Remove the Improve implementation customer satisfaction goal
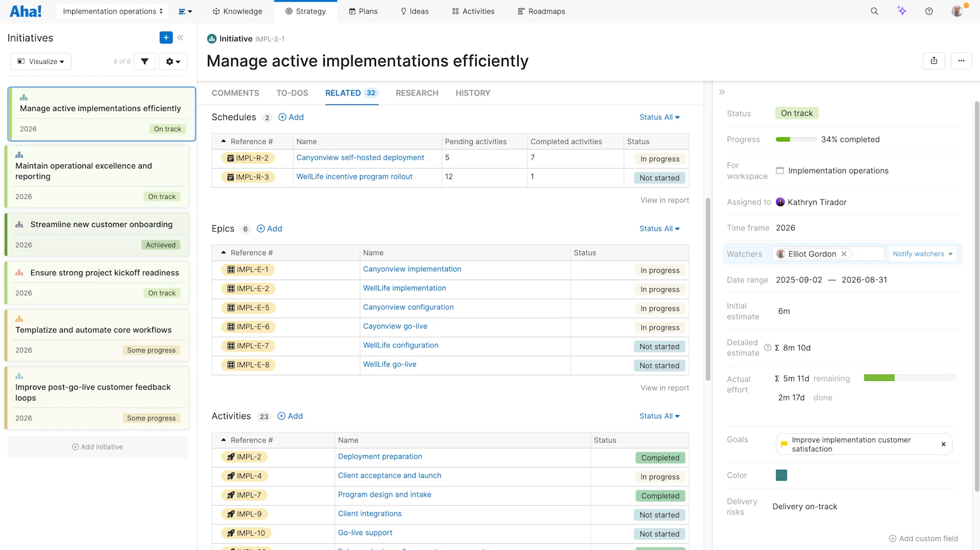Image resolution: width=980 pixels, height=550 pixels. click(x=943, y=444)
